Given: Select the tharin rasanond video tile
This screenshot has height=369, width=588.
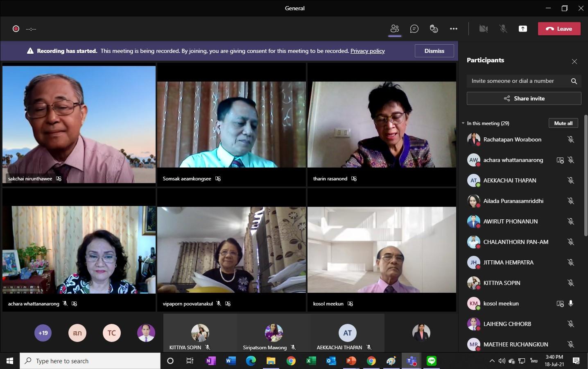Looking at the screenshot, I should (x=382, y=124).
